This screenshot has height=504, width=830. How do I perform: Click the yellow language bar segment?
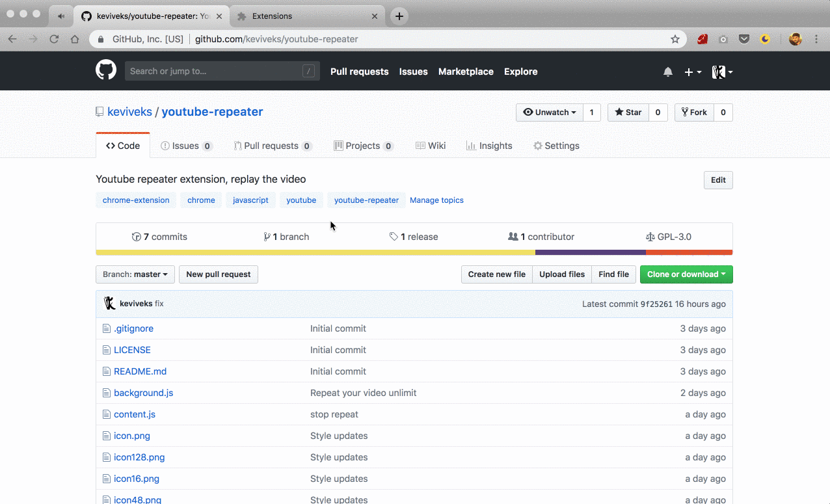[315, 252]
